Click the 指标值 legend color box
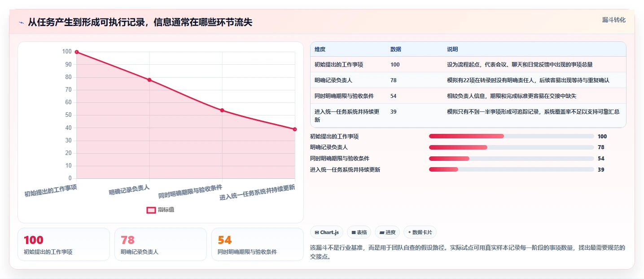 151,210
